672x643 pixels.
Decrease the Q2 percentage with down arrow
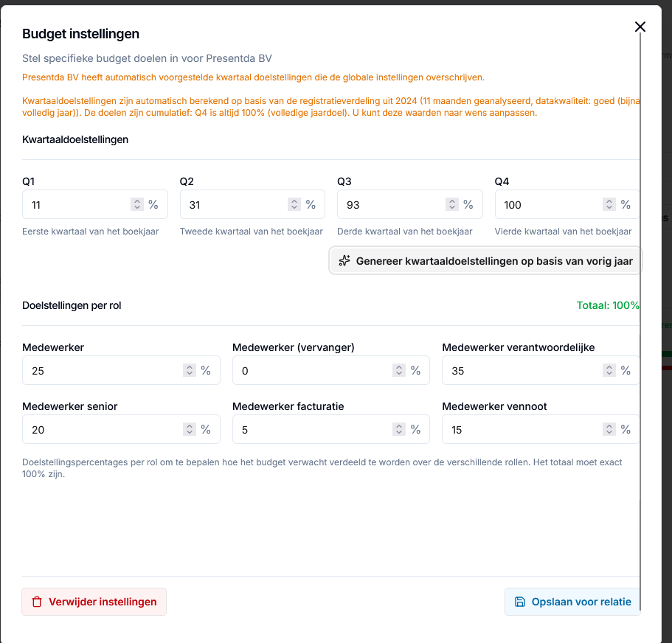(x=294, y=207)
